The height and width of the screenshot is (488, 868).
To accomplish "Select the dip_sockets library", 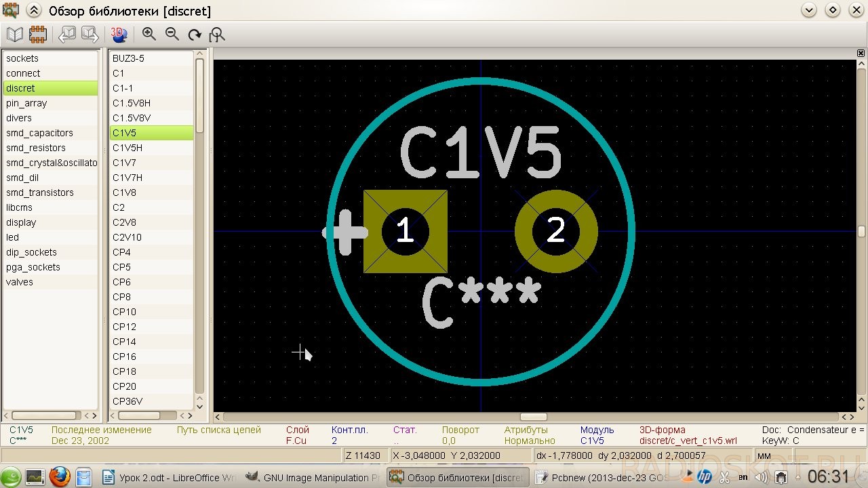I will click(50, 252).
